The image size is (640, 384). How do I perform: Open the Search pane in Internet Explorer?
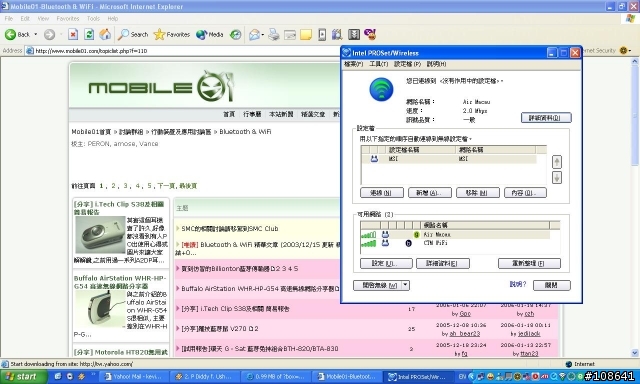coord(133,35)
